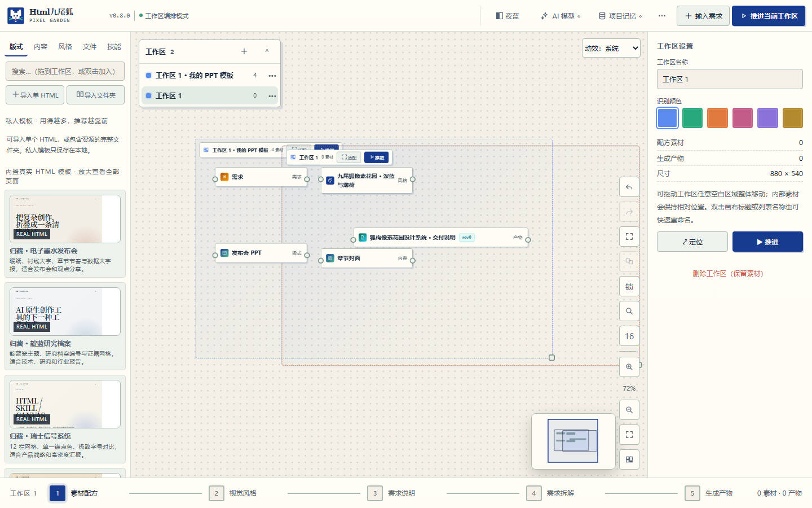Open the AI 模型 dropdown

[x=561, y=16]
